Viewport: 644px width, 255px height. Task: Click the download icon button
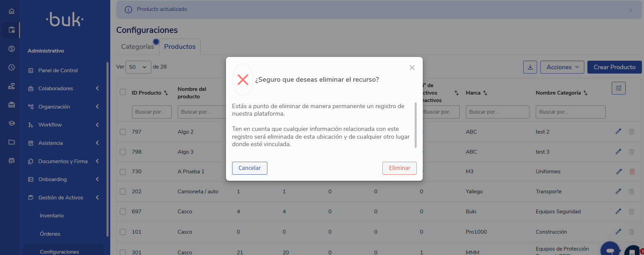[530, 67]
